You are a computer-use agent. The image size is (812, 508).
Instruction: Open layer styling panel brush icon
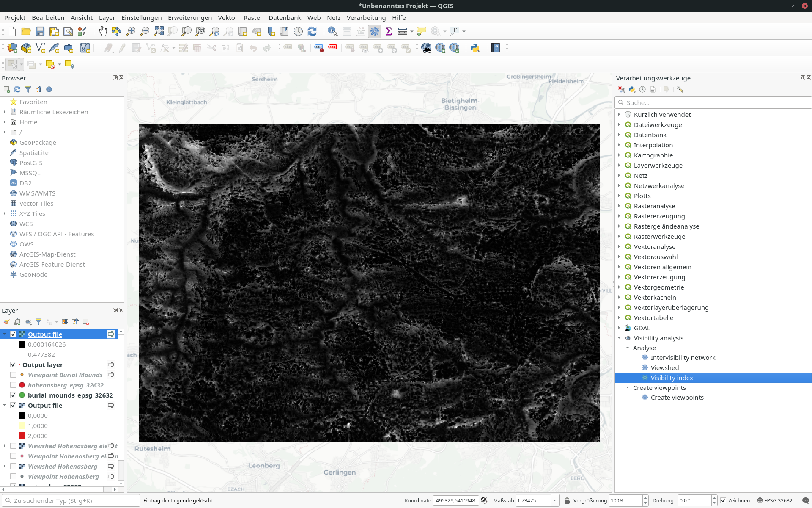[7, 322]
